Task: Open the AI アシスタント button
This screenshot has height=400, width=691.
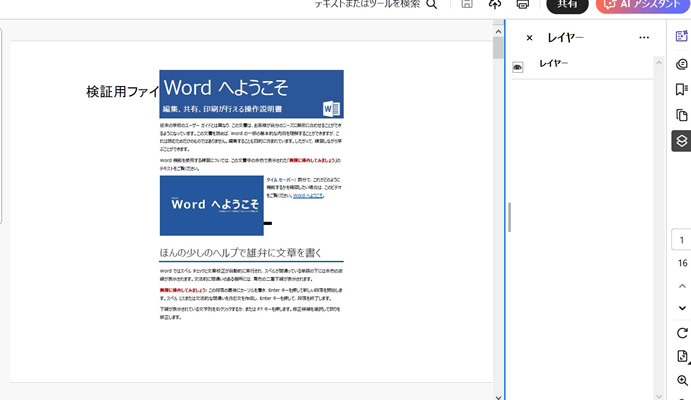Action: point(643,5)
